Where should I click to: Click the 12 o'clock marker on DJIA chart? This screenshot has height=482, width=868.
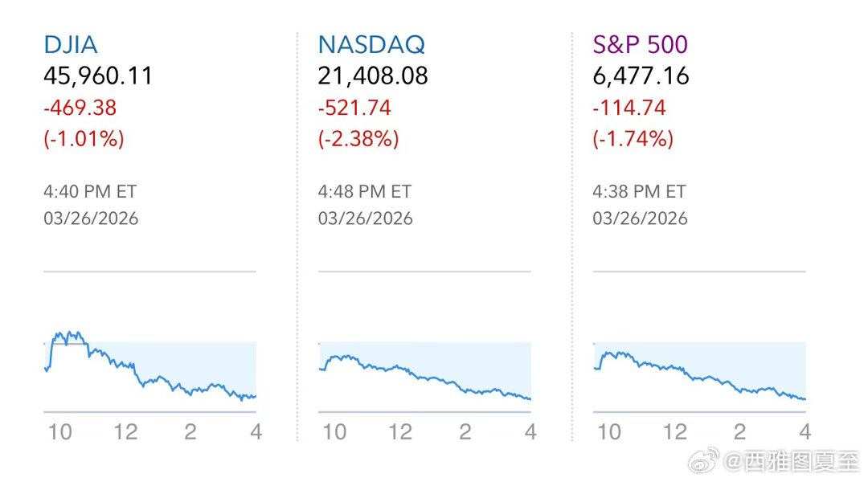(125, 432)
